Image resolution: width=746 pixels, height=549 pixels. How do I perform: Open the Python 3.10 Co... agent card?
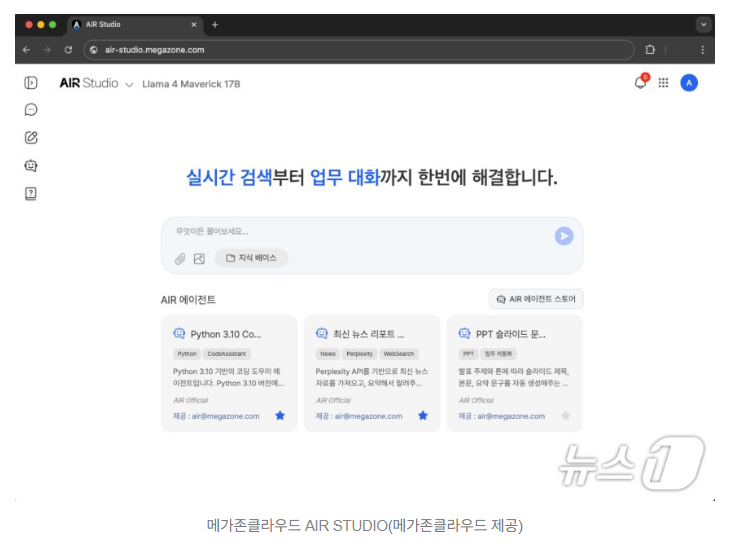(229, 373)
